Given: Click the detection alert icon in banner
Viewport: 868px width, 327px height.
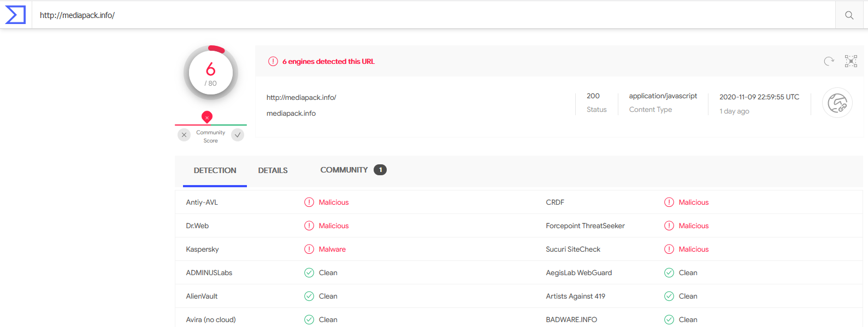Looking at the screenshot, I should 273,61.
